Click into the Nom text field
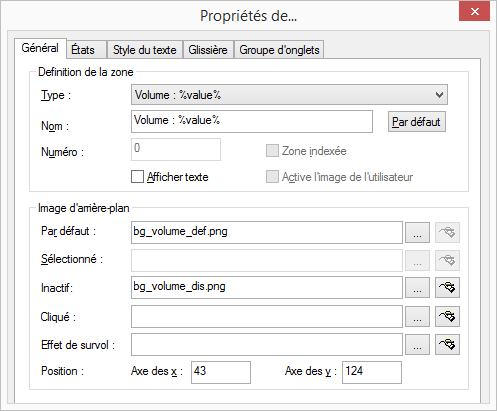497x411 pixels. click(x=252, y=122)
